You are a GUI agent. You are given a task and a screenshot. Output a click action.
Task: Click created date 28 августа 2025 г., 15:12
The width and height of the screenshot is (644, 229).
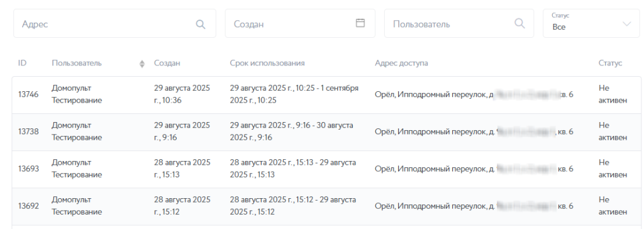click(182, 206)
